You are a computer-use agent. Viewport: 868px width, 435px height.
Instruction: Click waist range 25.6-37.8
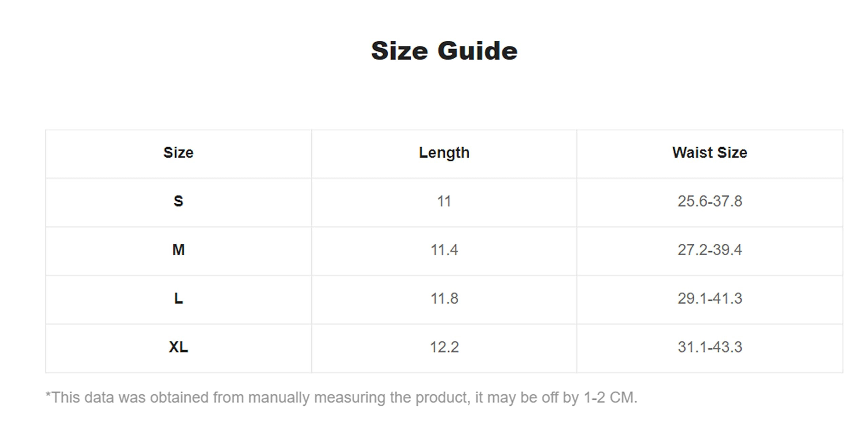710,201
